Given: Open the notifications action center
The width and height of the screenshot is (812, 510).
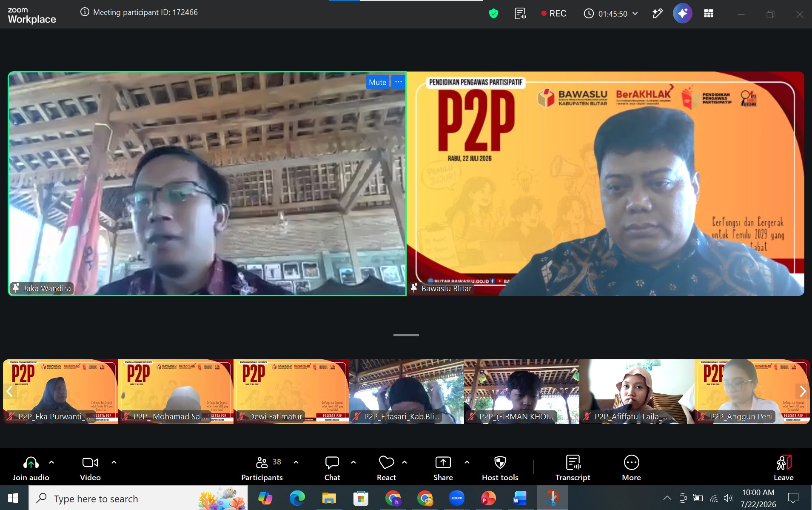Looking at the screenshot, I should (793, 498).
